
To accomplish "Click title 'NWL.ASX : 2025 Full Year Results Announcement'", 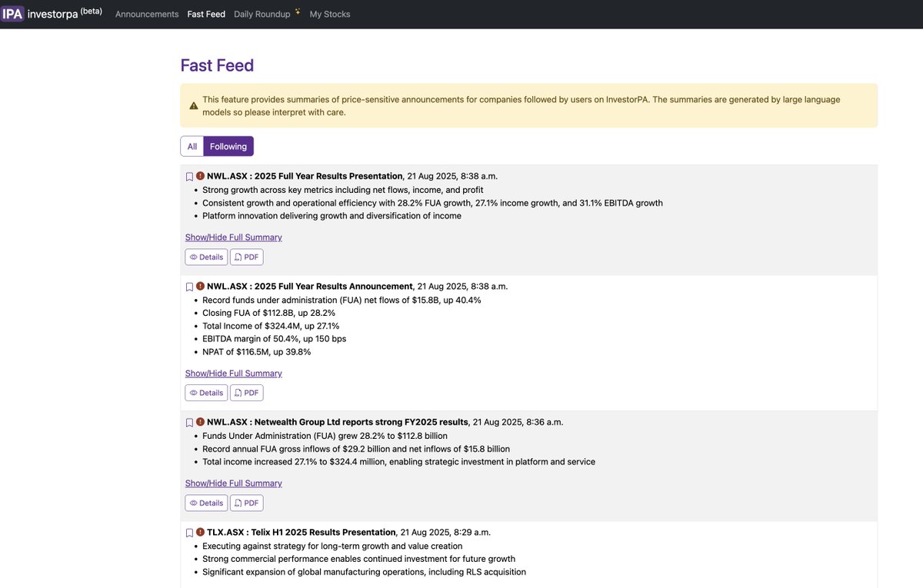I will click(310, 286).
